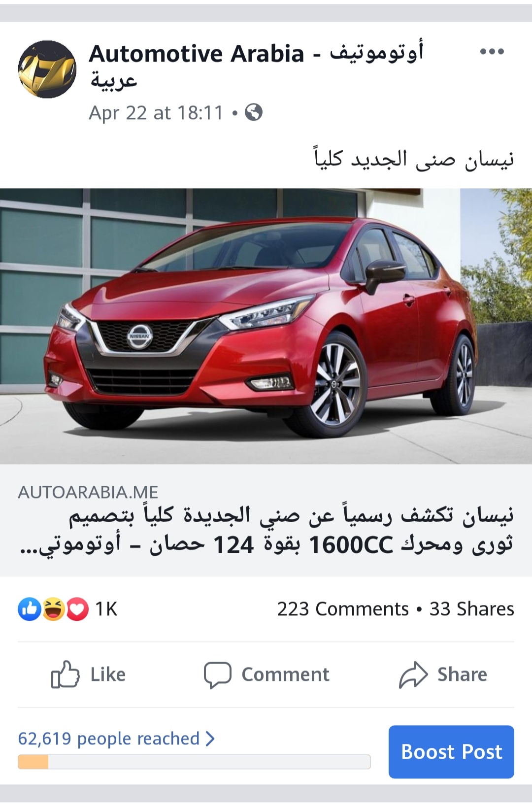Click the Boost Post button
532x807 pixels.
tap(451, 752)
